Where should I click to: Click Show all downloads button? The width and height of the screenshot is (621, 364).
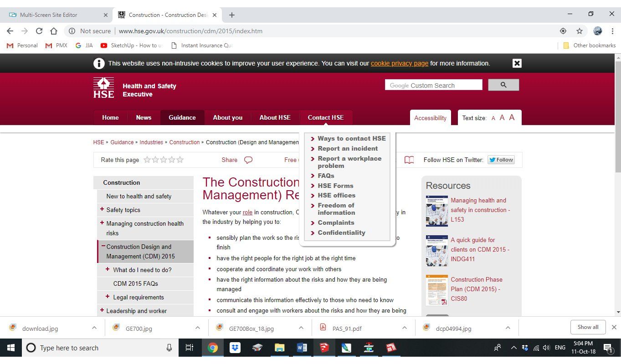tap(588, 327)
